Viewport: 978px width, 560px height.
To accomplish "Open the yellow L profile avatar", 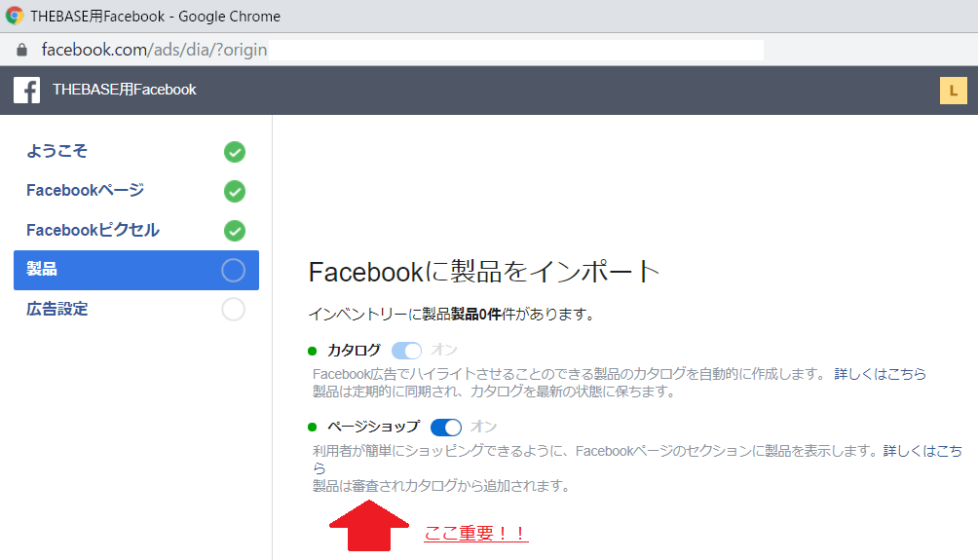I will (x=953, y=91).
